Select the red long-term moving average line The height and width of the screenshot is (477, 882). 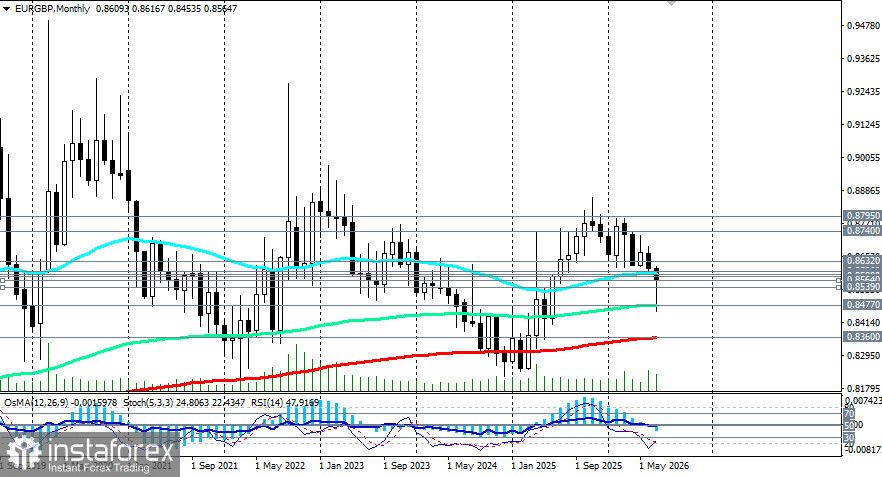(x=394, y=358)
